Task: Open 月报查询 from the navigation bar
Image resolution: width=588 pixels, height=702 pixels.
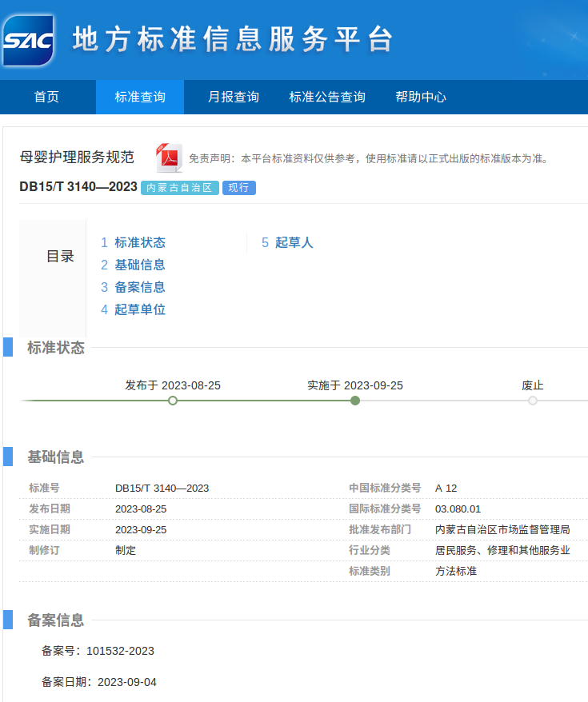Action: [x=234, y=97]
